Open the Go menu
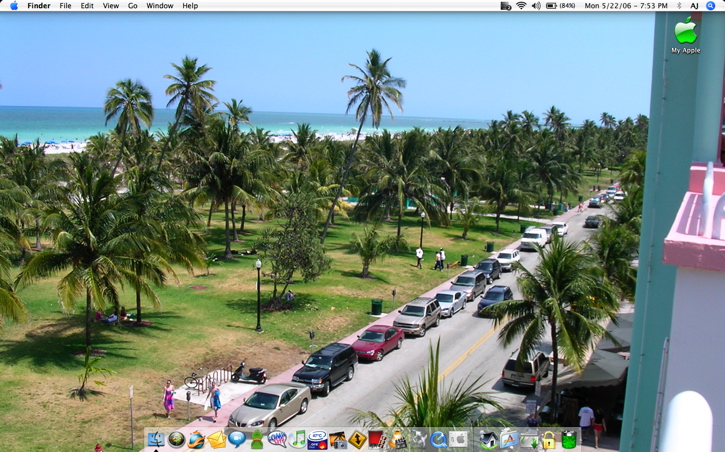725x452 pixels. tap(133, 6)
